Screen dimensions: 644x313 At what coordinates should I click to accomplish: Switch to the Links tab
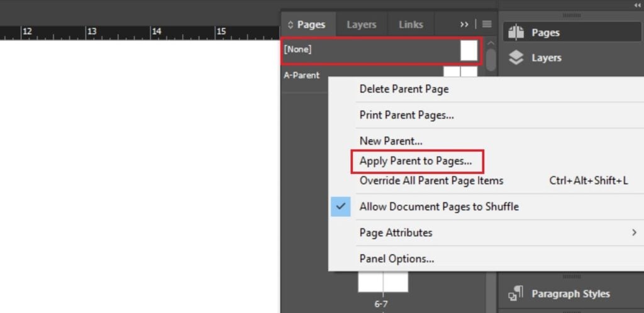click(411, 25)
